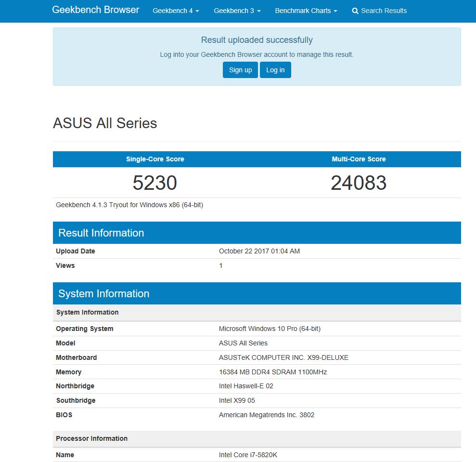Expand the Geekbench 4 dropdown menu
This screenshot has height=462, width=476.
coord(176,11)
